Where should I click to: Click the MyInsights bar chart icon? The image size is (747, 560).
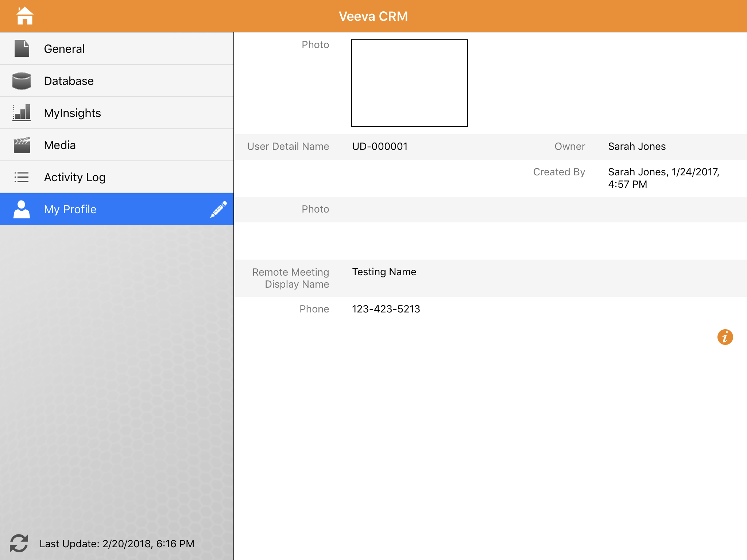tap(22, 113)
